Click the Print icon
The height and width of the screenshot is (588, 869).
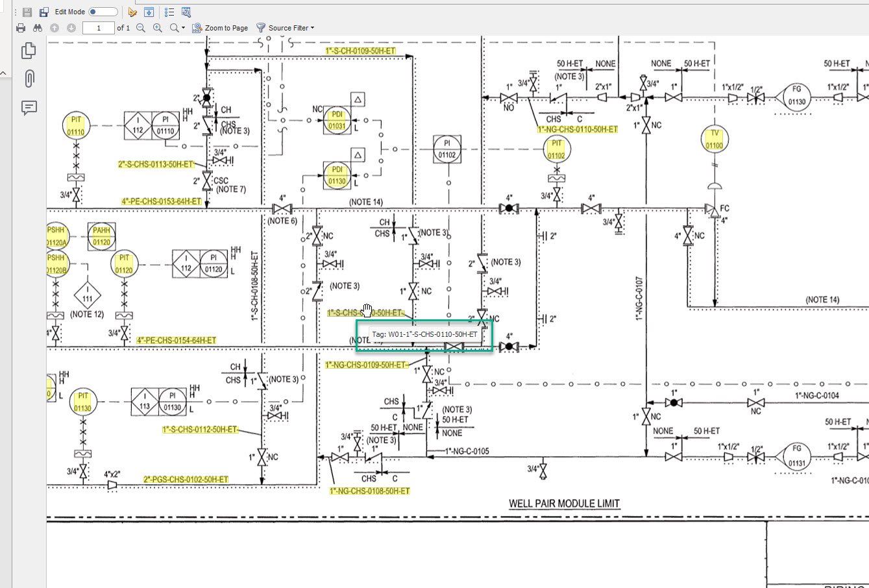21,28
